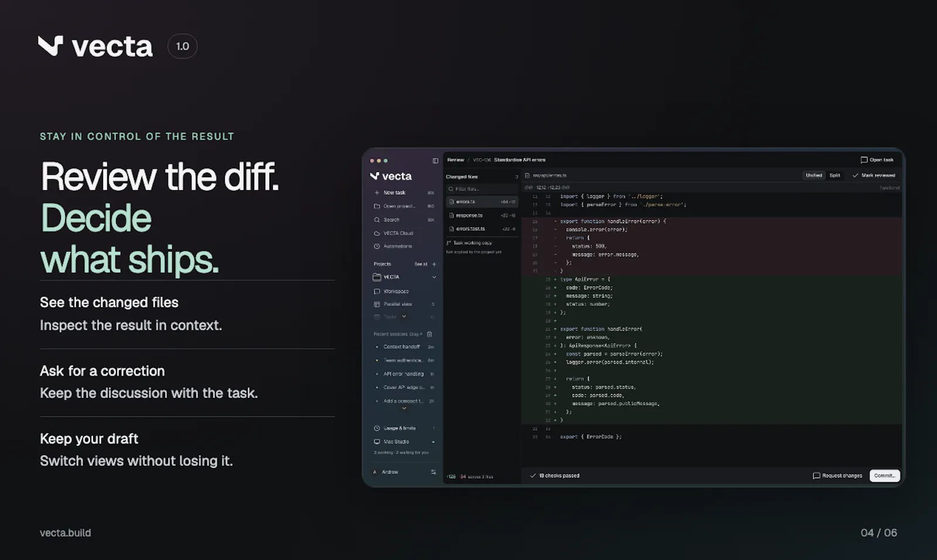The width and height of the screenshot is (937, 560).
Task: Switch diff to Unified view
Action: tap(813, 175)
